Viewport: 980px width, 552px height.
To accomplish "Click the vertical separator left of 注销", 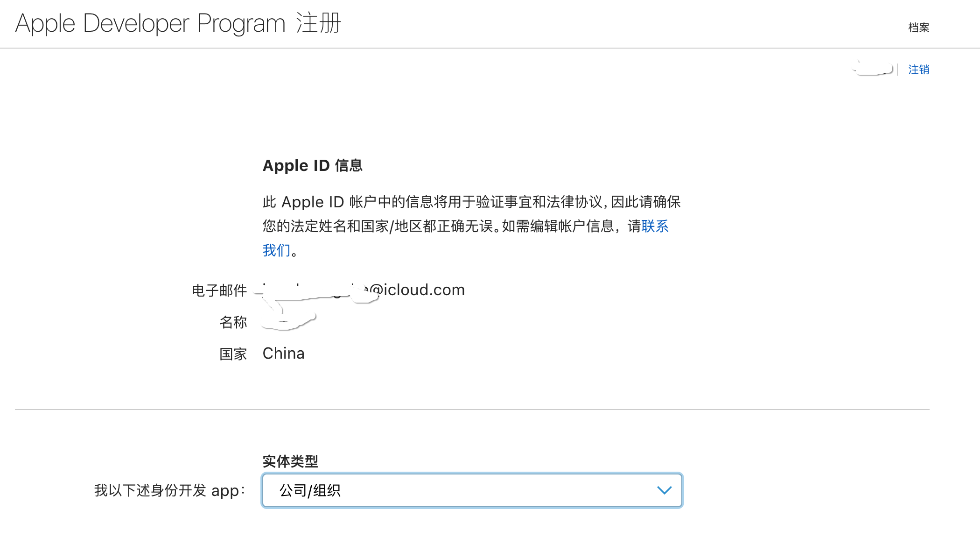I will (897, 70).
